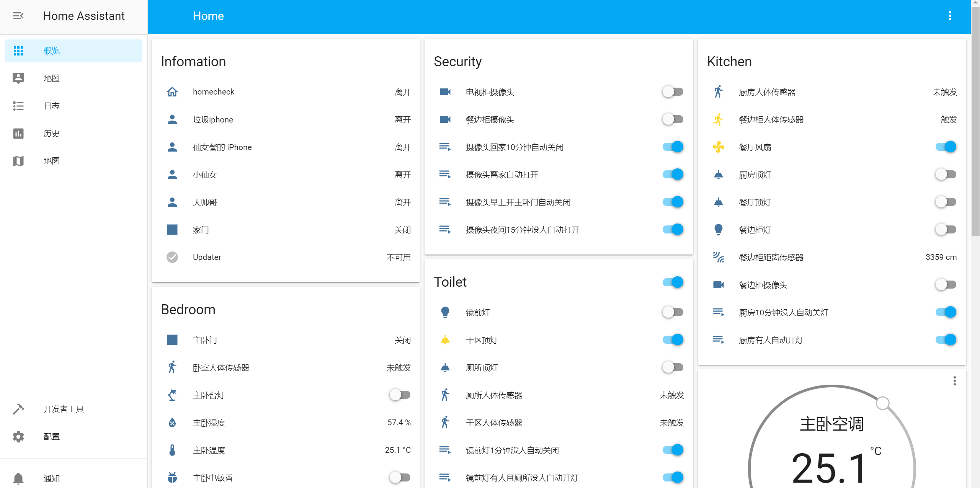Click the 主卧温度 thermometer icon
Image resolution: width=980 pixels, height=488 pixels.
(x=172, y=450)
